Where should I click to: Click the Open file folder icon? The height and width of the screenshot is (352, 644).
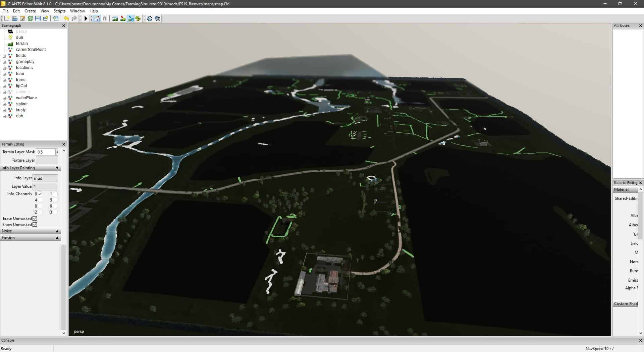pyautogui.click(x=14, y=18)
